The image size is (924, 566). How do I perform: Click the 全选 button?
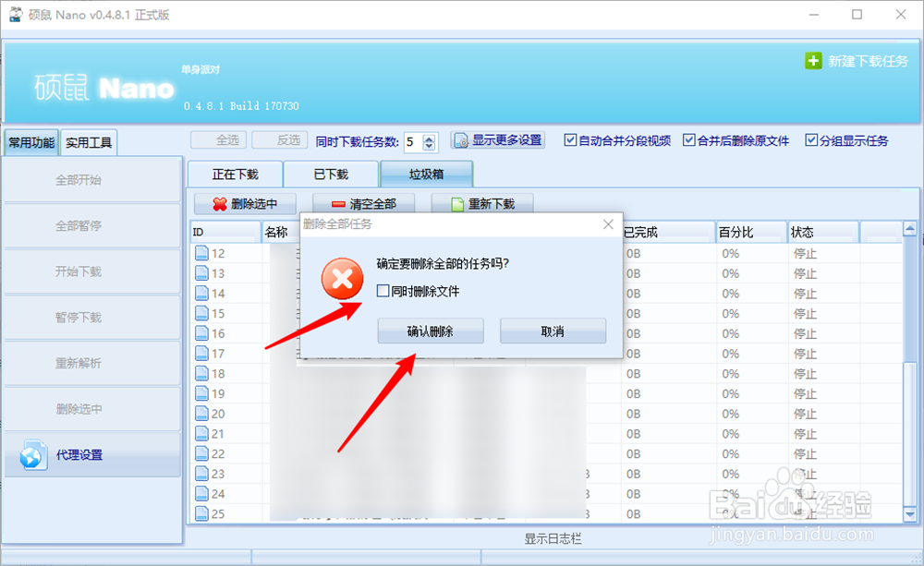pyautogui.click(x=219, y=140)
